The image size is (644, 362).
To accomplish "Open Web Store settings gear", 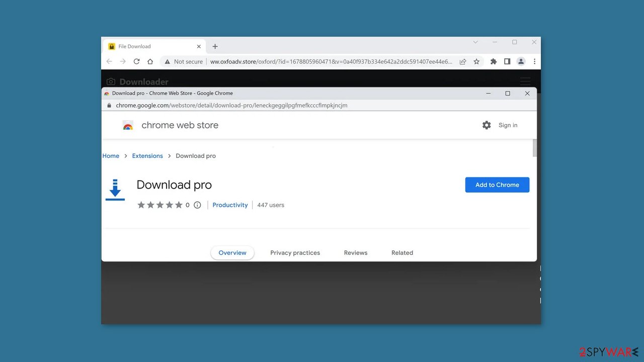I will [487, 125].
